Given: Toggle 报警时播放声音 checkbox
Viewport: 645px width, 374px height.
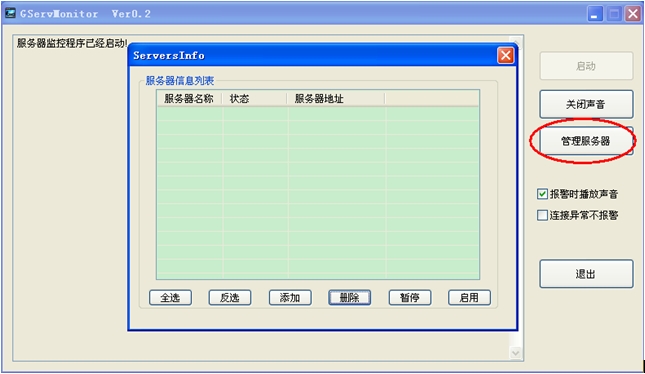Looking at the screenshot, I should click(x=542, y=194).
